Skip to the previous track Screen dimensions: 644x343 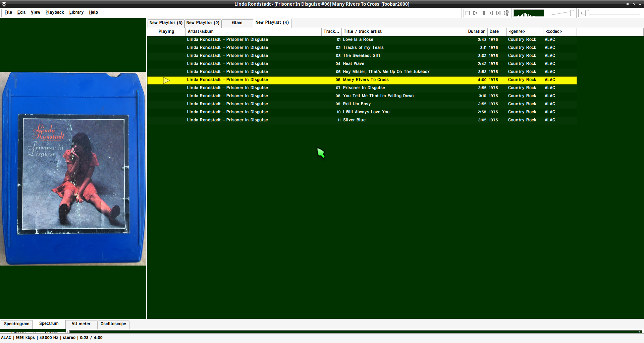coord(491,13)
